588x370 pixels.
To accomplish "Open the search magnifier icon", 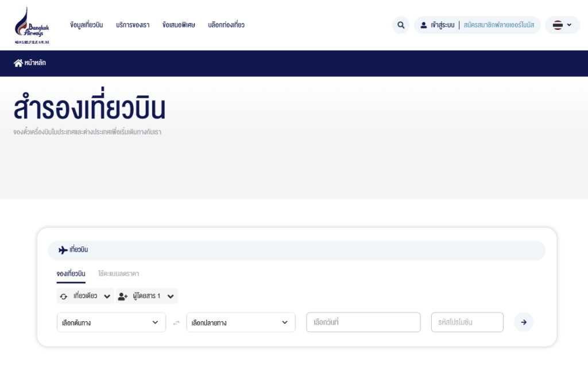I will (x=401, y=25).
